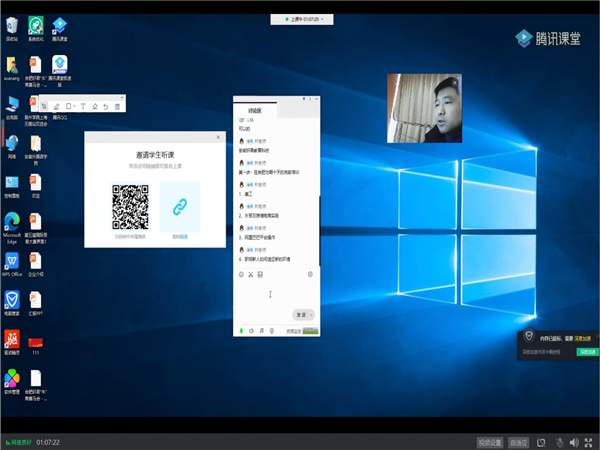Click the trash icon to clear annotations
This screenshot has width=600, height=450.
click(x=118, y=105)
